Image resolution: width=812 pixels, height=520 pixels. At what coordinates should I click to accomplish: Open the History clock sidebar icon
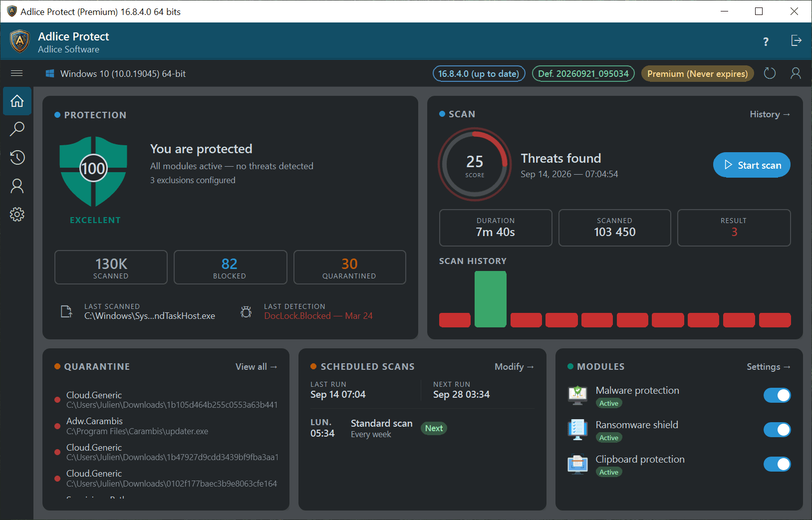pyautogui.click(x=17, y=158)
